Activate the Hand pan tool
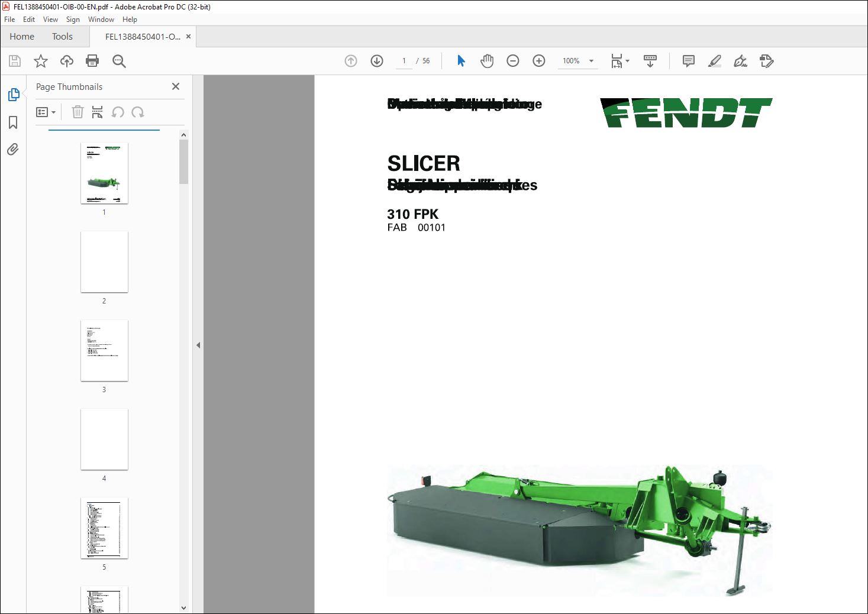The height and width of the screenshot is (614, 868). pos(487,61)
